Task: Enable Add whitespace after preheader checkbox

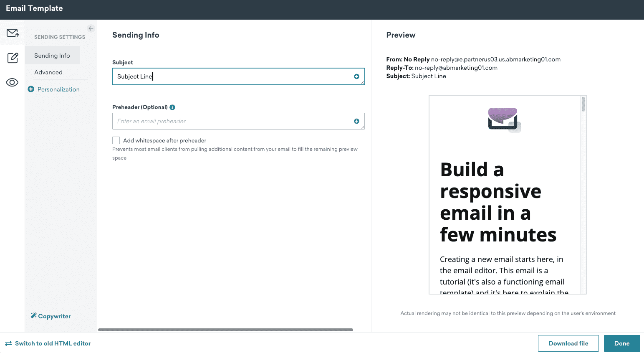Action: coord(116,140)
